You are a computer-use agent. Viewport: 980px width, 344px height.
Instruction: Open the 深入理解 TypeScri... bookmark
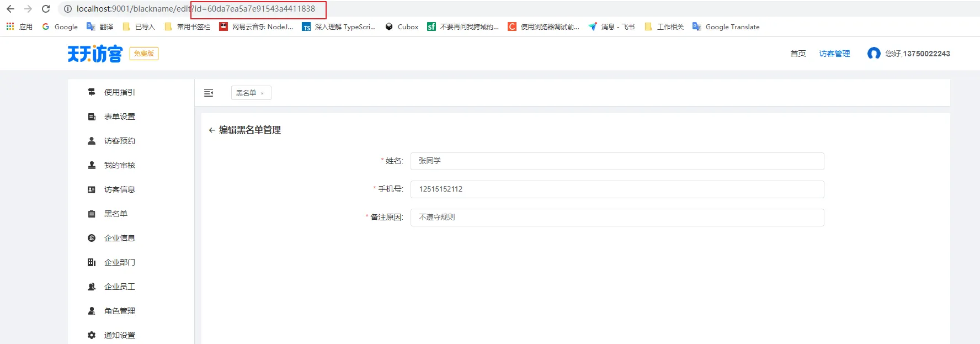coord(339,27)
